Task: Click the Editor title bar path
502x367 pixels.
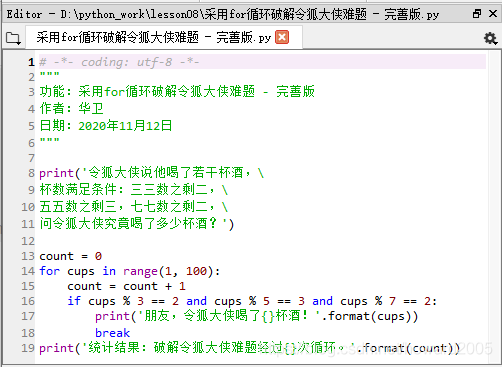Action: point(223,14)
